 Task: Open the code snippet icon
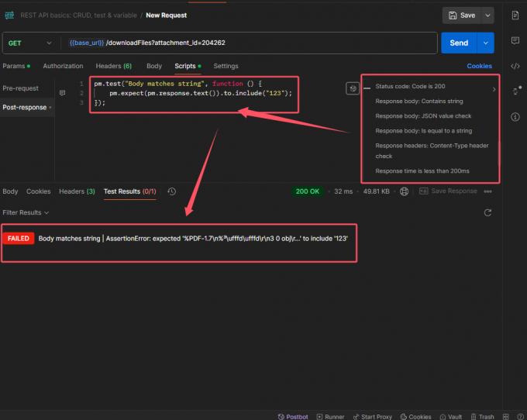tap(515, 66)
